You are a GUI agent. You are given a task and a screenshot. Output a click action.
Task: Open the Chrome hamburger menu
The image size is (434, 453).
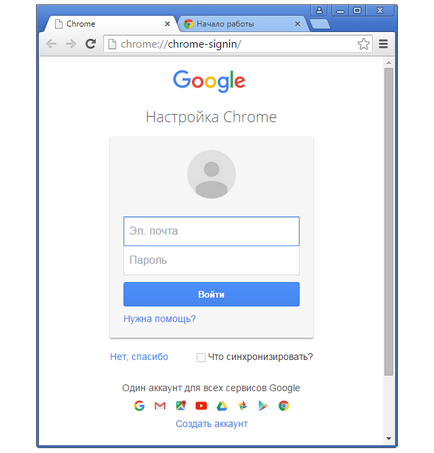pyautogui.click(x=383, y=44)
